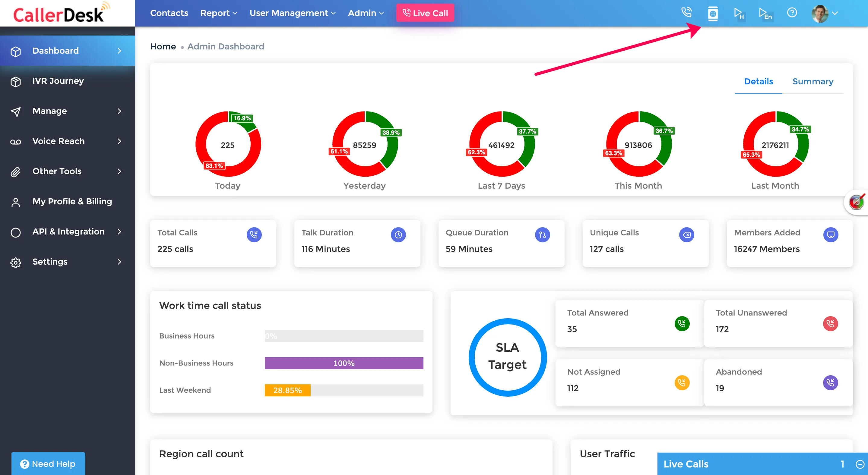Click the green Total Answered icon

pyautogui.click(x=682, y=323)
